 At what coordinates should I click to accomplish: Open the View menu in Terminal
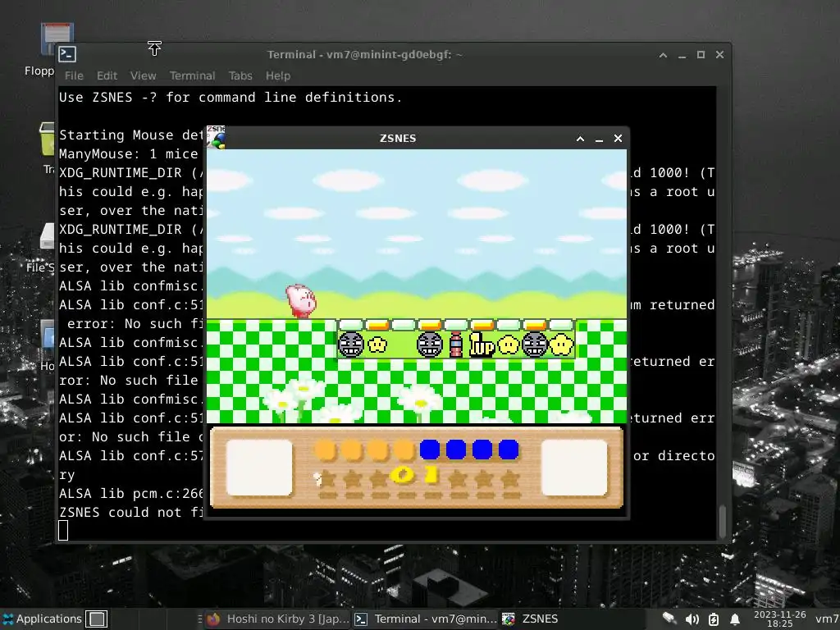click(143, 75)
